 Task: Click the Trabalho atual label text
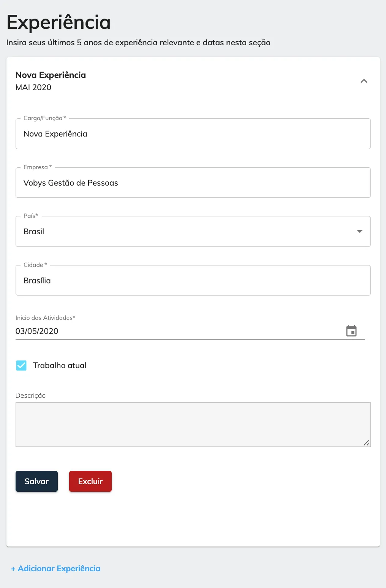click(x=60, y=366)
